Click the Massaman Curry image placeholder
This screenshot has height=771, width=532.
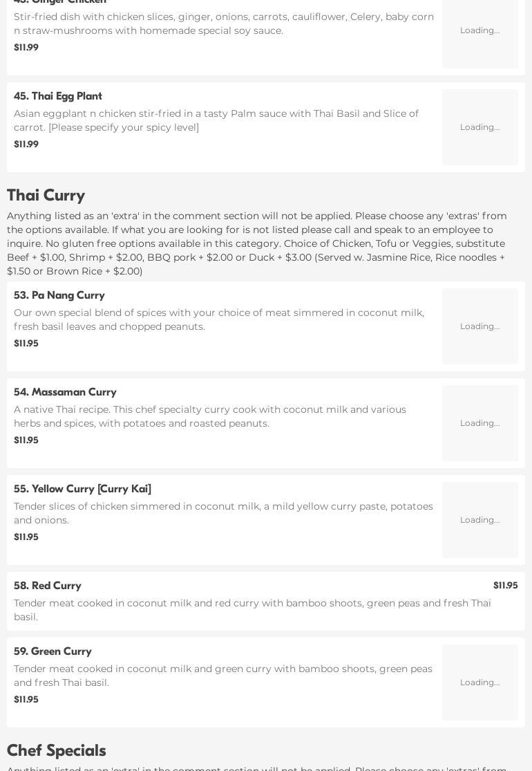click(x=480, y=423)
